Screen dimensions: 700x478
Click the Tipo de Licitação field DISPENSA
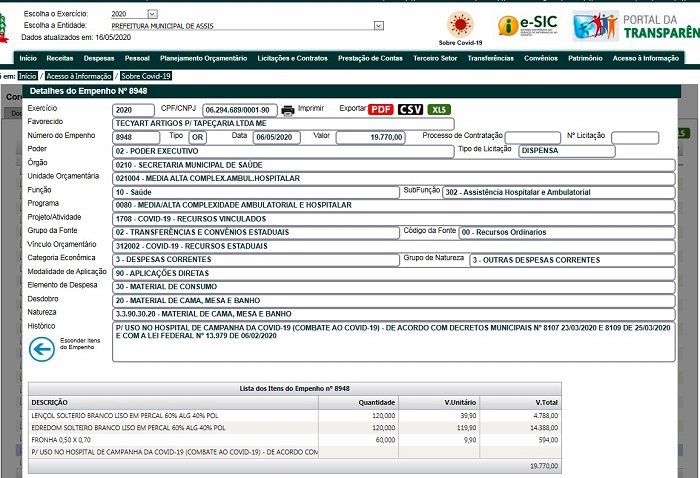click(567, 151)
